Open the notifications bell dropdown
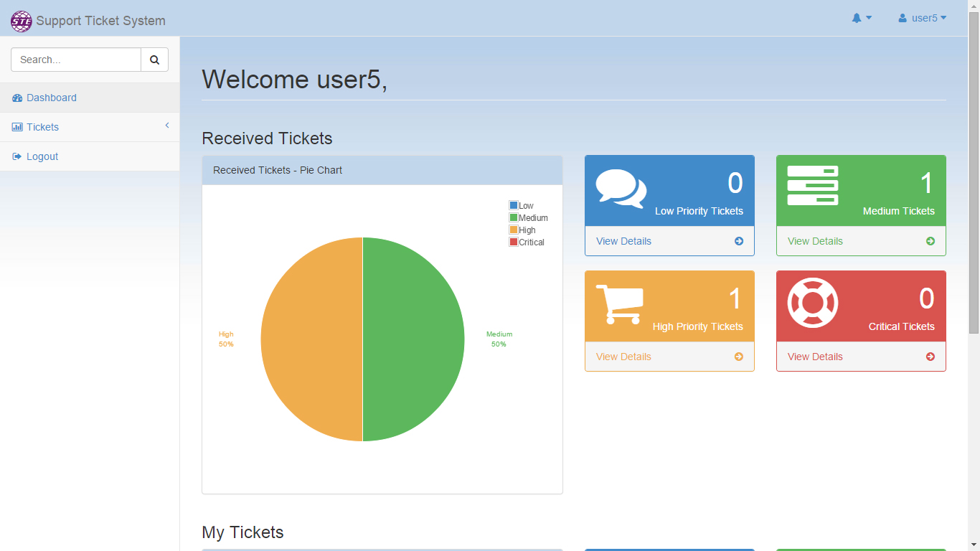Image resolution: width=980 pixels, height=551 pixels. (862, 18)
